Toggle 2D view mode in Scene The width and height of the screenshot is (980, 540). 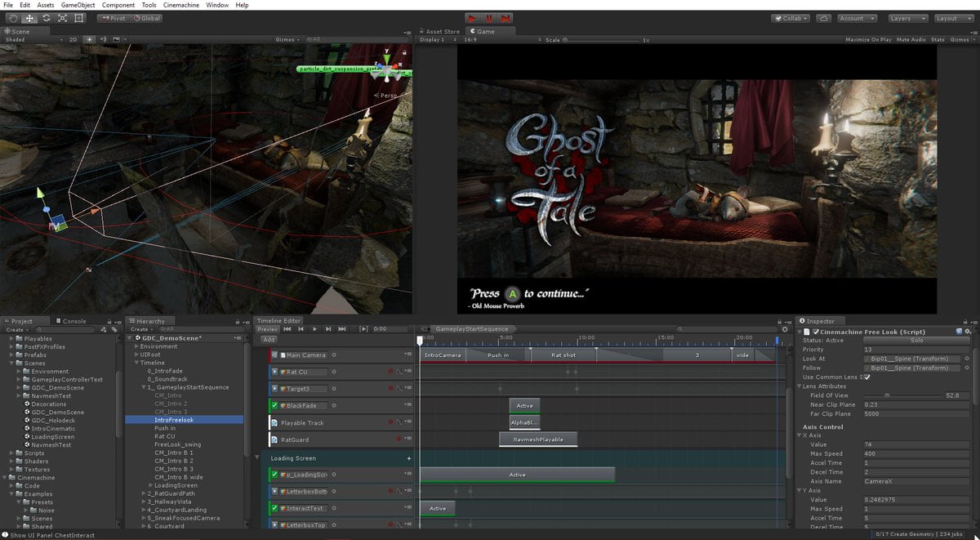pos(73,39)
